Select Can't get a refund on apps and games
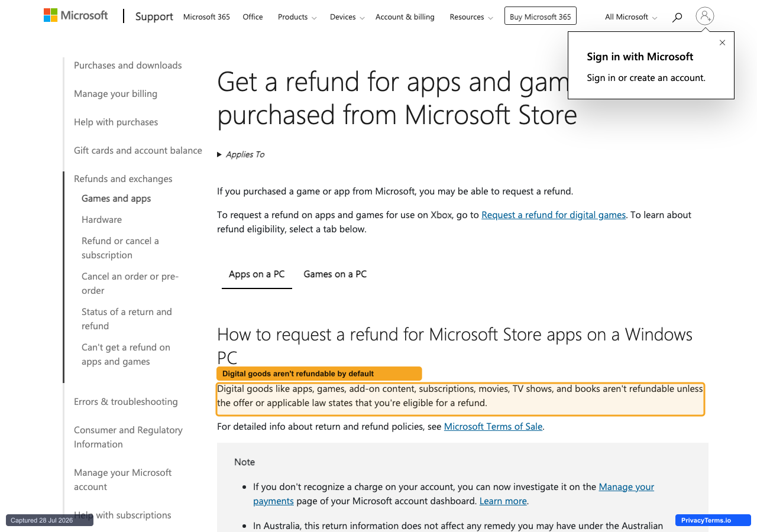 pos(126,355)
